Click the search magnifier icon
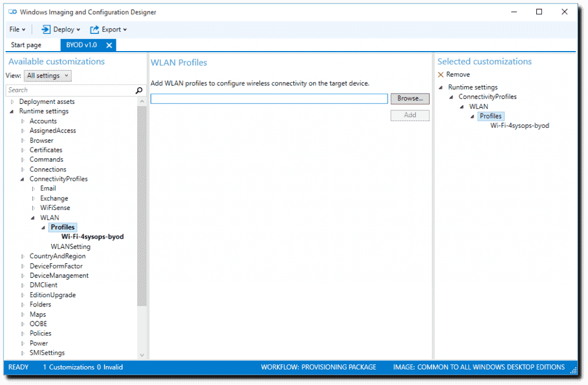The height and width of the screenshot is (385, 588). (138, 90)
